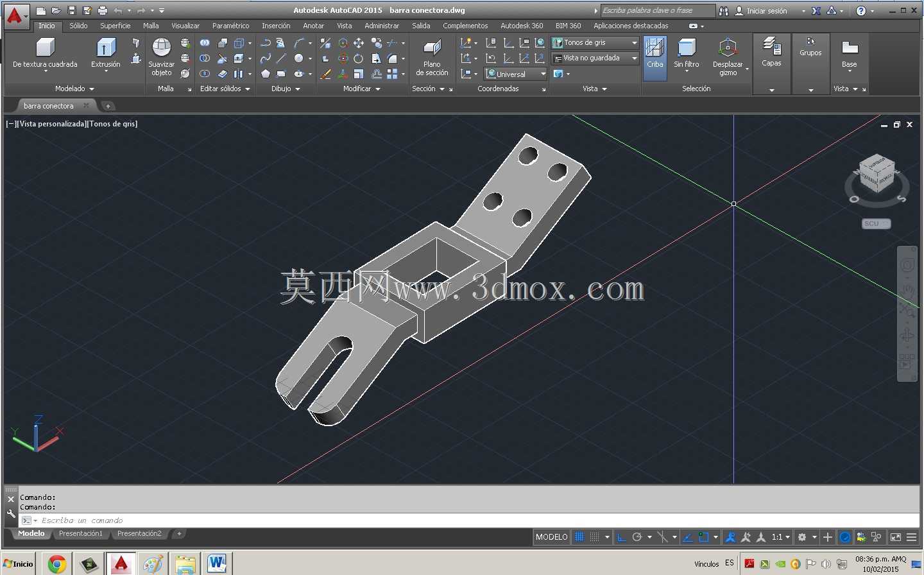Toggle hardware acceleration blue circle icon
The image size is (924, 575).
click(845, 537)
